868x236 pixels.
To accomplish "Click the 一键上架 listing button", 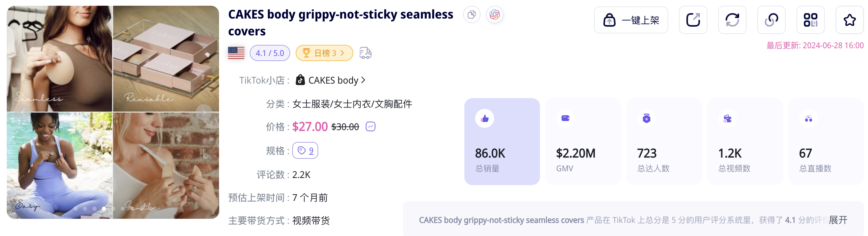I will [x=630, y=20].
